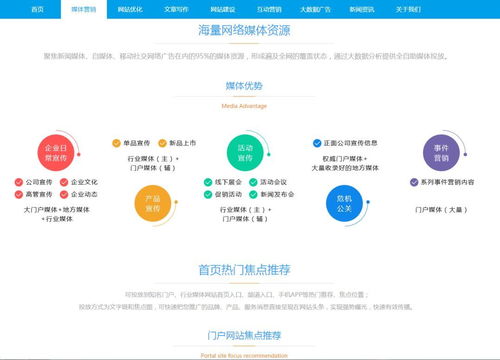Viewport: 500px width, 360px height.
Task: Click the 大数据广告 navigation item
Action: [x=315, y=9]
